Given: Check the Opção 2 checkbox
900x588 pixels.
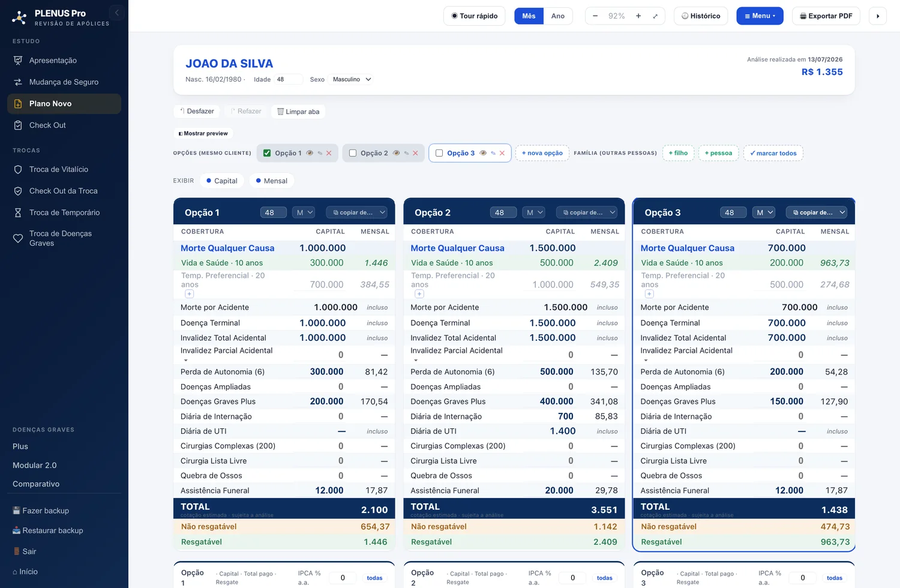Looking at the screenshot, I should coord(353,153).
